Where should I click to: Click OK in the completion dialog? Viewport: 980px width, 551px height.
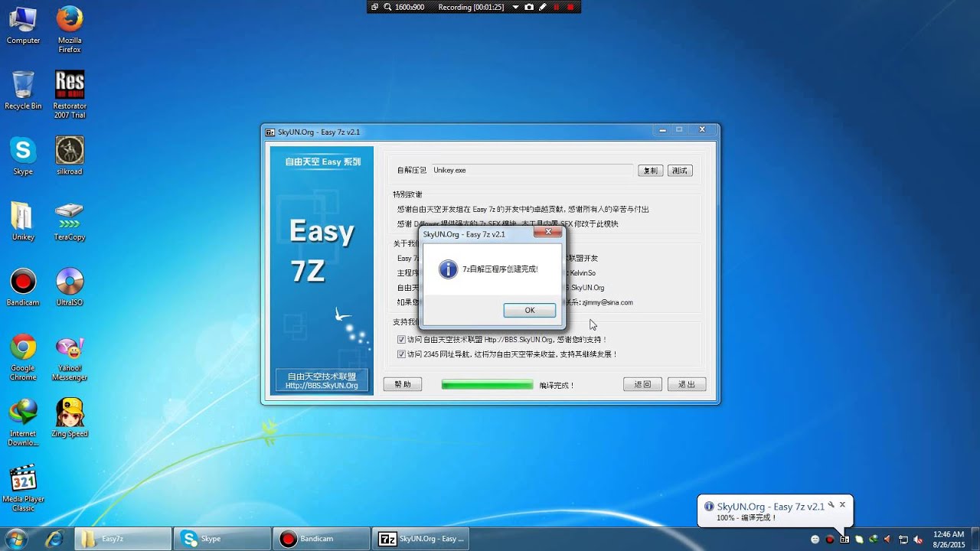pyautogui.click(x=530, y=310)
